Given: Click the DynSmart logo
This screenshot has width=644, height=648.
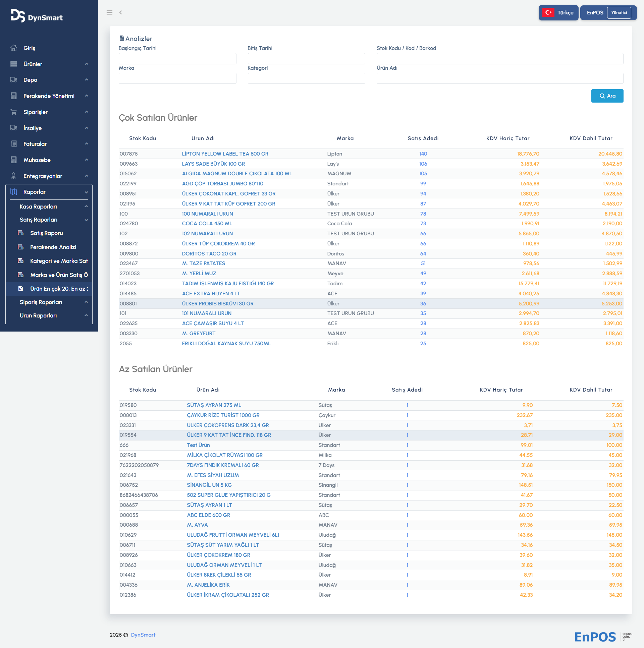Looking at the screenshot, I should pos(37,16).
